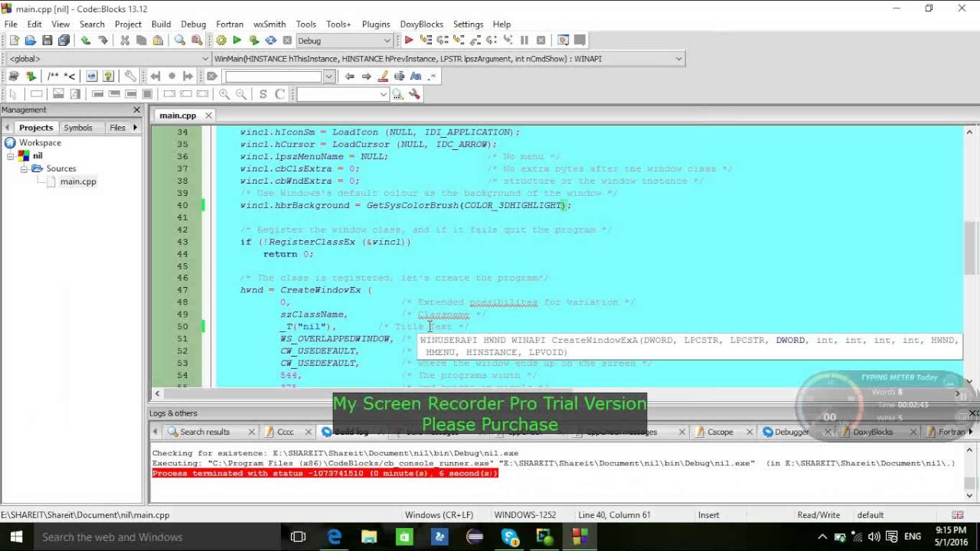The image size is (980, 551).
Task: Open Find with the magnifier icon
Action: pos(180,41)
